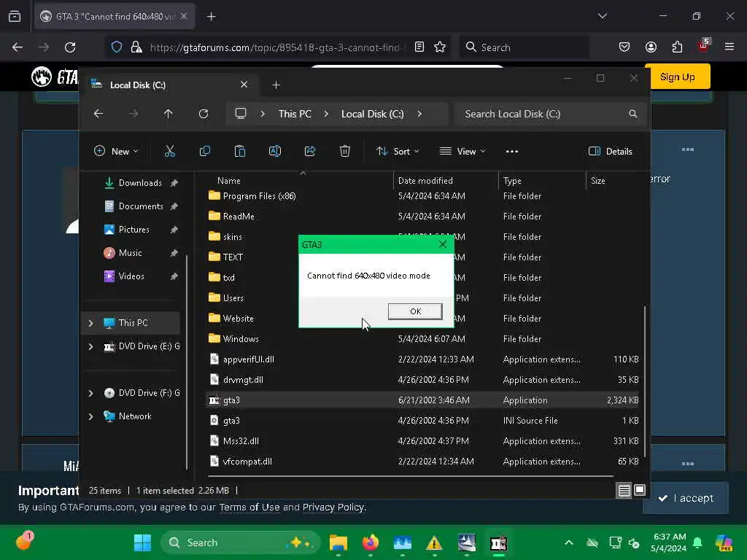Screen dimensions: 747x560
Task: Select the Mss32.dll file
Action: [241, 441]
